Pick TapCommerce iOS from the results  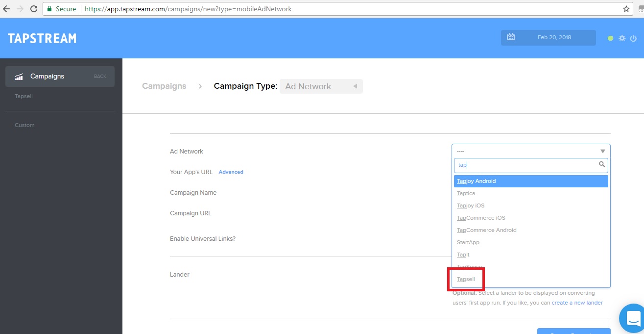531,218
